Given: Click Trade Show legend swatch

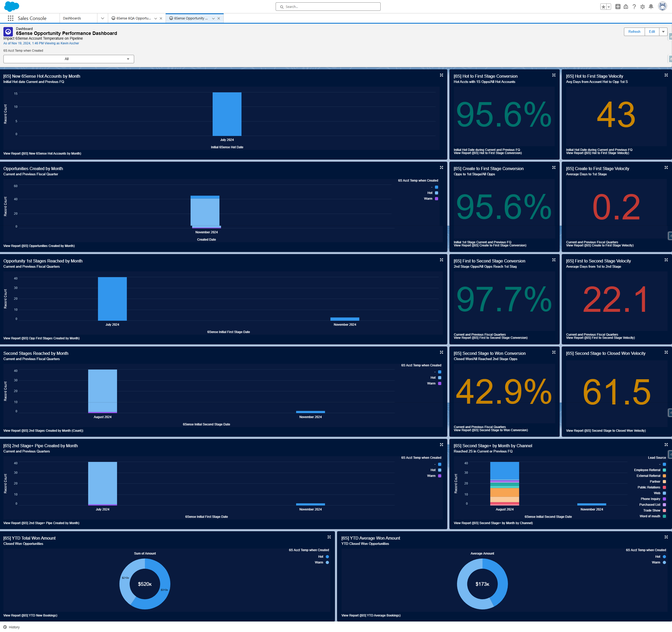Looking at the screenshot, I should [x=664, y=511].
